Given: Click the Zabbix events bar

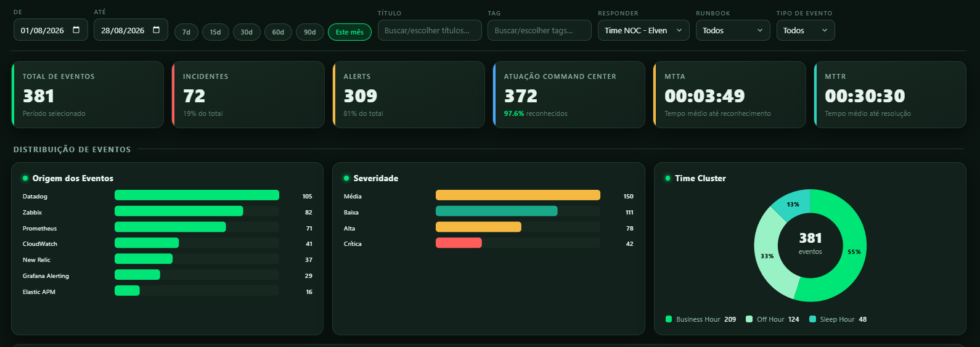Looking at the screenshot, I should 179,211.
